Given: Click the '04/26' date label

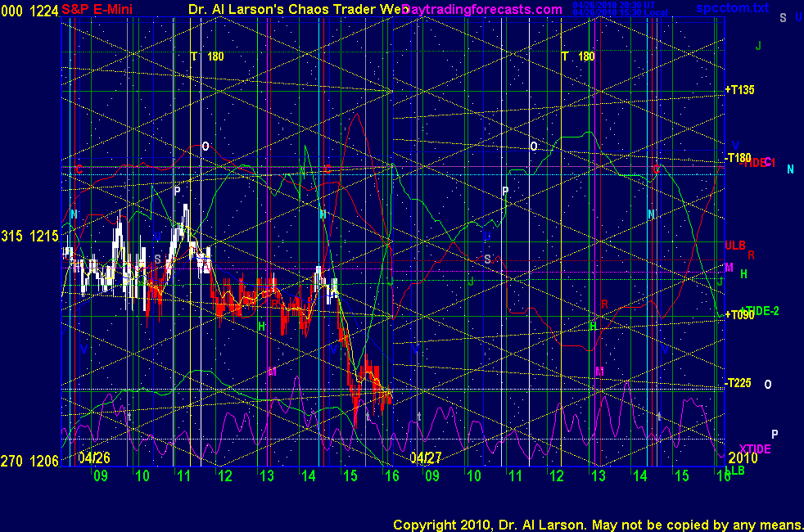Looking at the screenshot, I should [x=94, y=458].
